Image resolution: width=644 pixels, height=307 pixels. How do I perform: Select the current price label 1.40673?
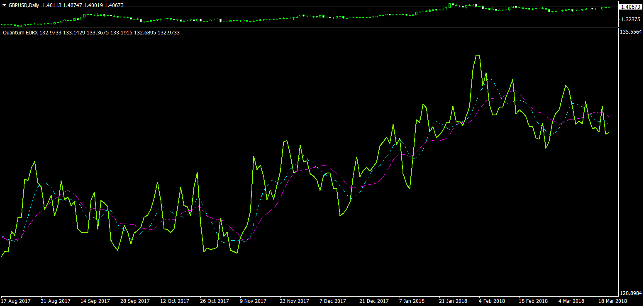tap(630, 7)
